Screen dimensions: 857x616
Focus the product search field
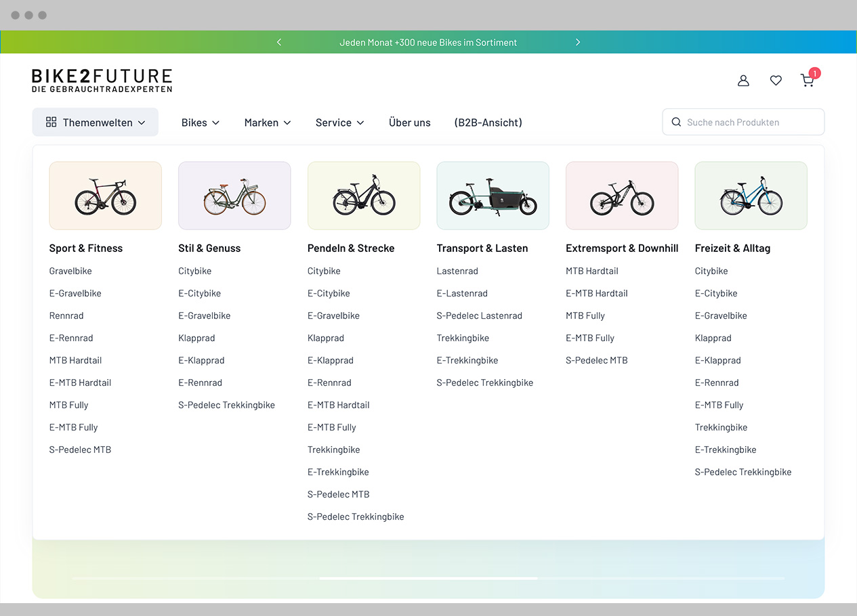749,123
